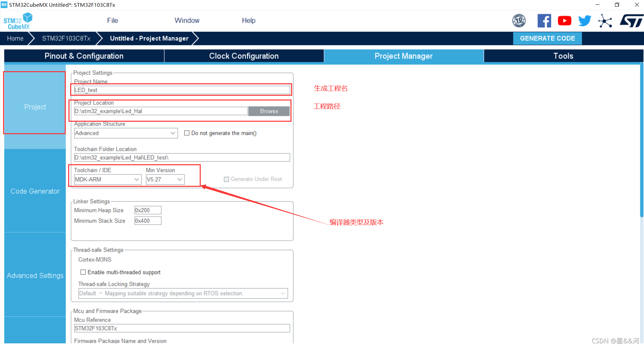This screenshot has height=347, width=644.
Task: Click the YouTube icon in the header
Action: (x=564, y=21)
